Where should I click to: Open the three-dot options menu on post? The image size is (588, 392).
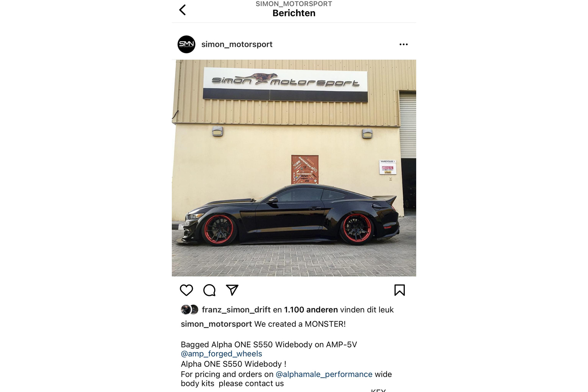point(403,44)
